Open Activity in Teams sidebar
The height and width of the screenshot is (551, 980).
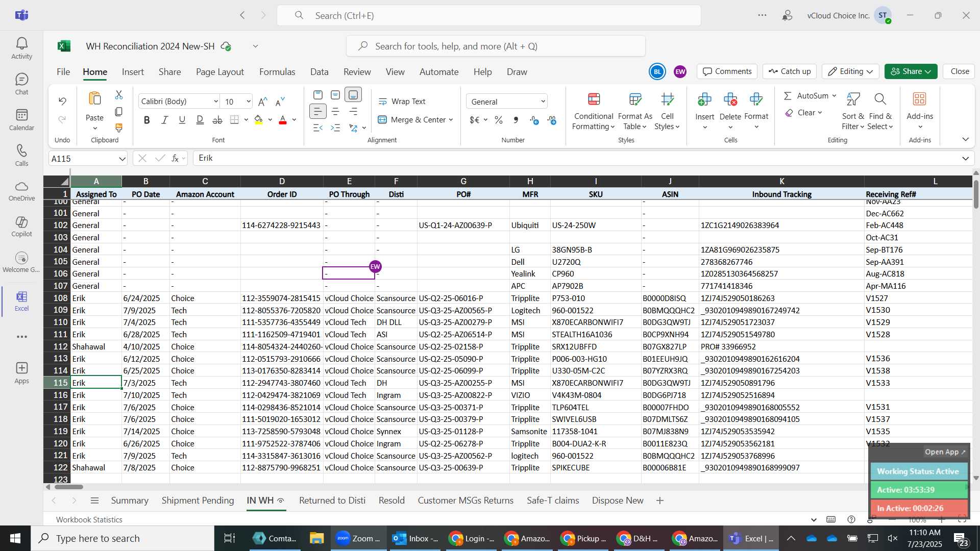click(21, 48)
